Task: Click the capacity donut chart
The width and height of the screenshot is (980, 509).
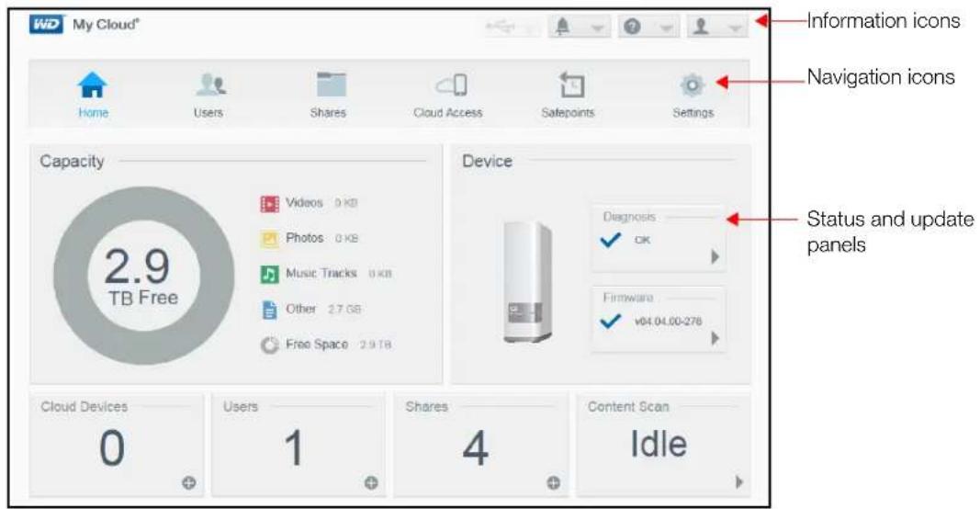Action: tap(144, 275)
